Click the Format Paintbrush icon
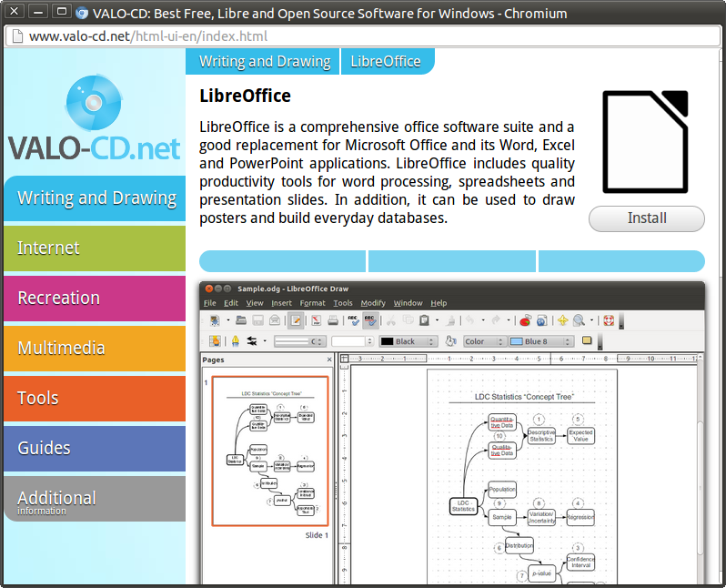 pos(450,320)
